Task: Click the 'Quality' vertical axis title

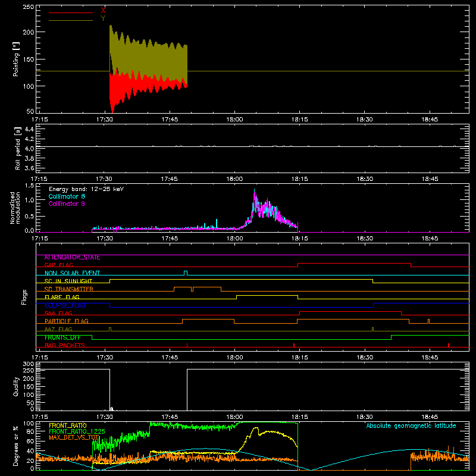Action: point(16,386)
